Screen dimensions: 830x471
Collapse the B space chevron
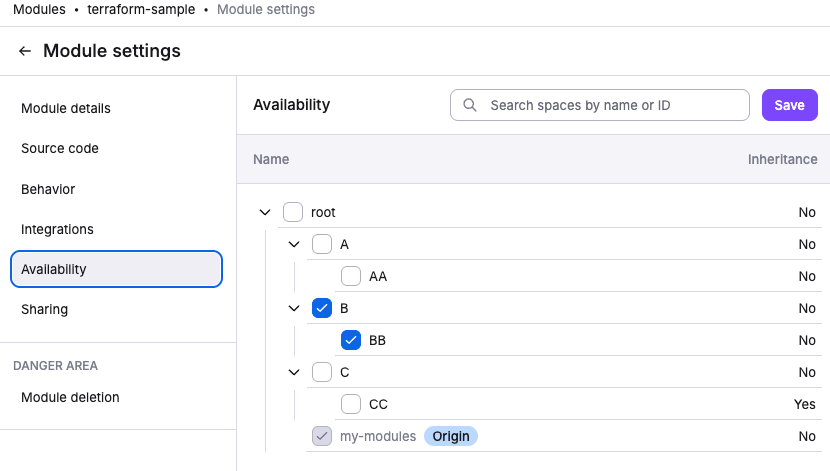[294, 308]
